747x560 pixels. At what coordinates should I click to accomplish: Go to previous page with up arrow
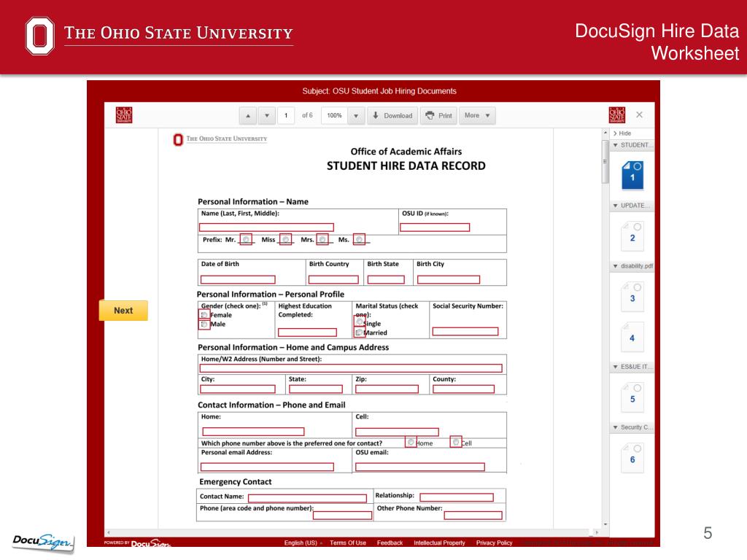pos(248,116)
